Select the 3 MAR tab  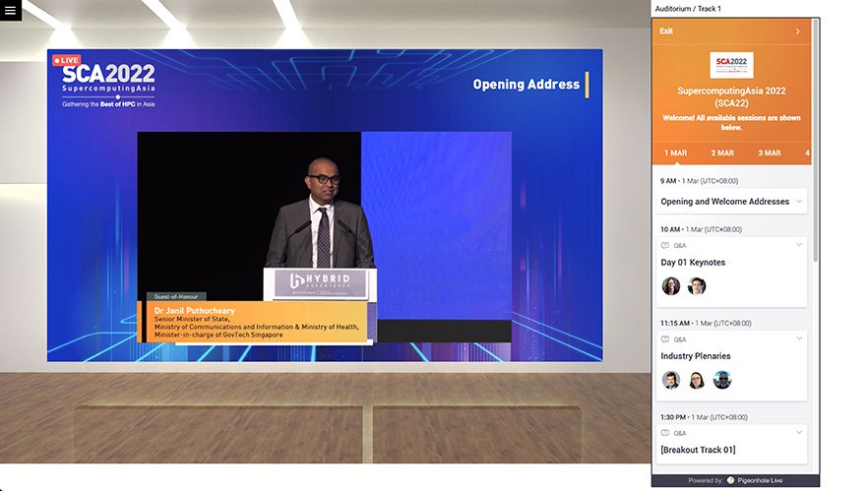pos(770,153)
